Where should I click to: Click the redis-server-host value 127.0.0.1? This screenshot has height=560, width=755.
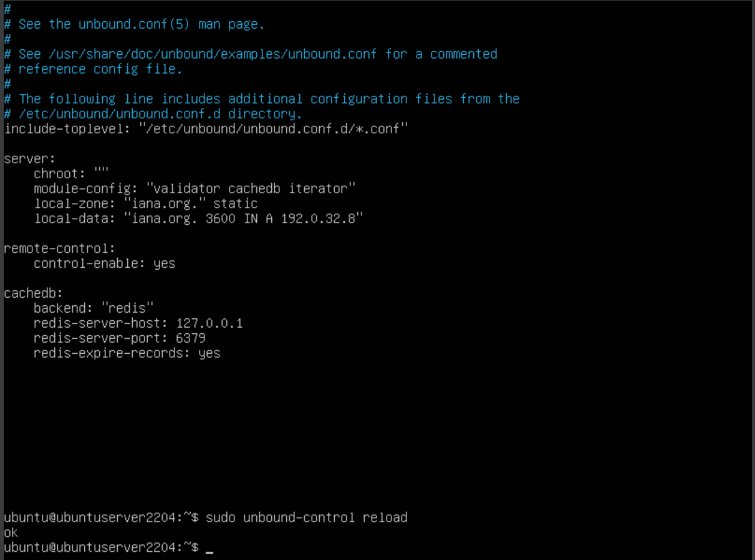[x=209, y=323]
